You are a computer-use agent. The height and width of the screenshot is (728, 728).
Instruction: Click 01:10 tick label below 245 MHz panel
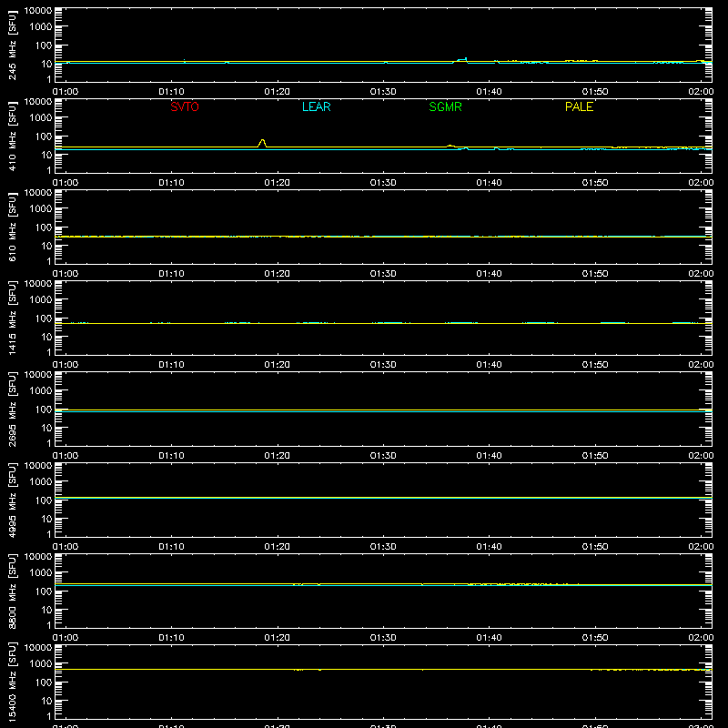point(171,92)
